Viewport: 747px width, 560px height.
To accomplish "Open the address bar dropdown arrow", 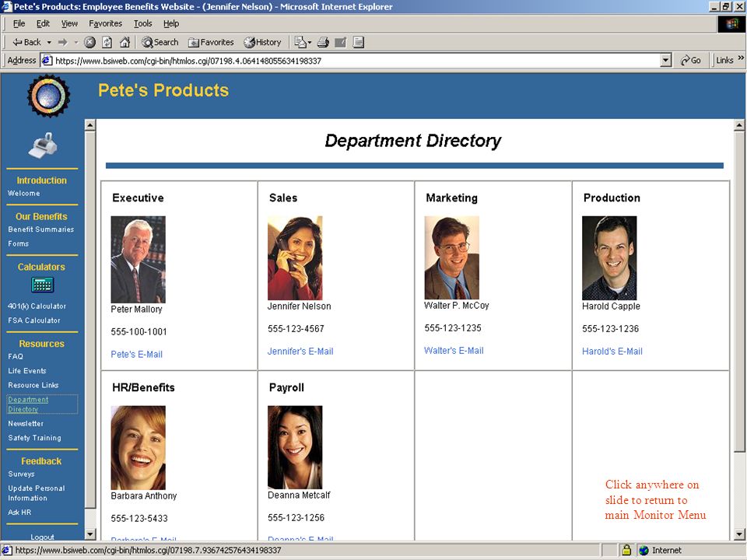I will [666, 61].
